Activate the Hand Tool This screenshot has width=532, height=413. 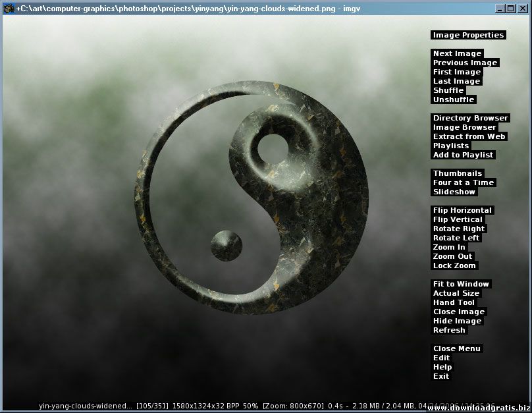tap(454, 302)
